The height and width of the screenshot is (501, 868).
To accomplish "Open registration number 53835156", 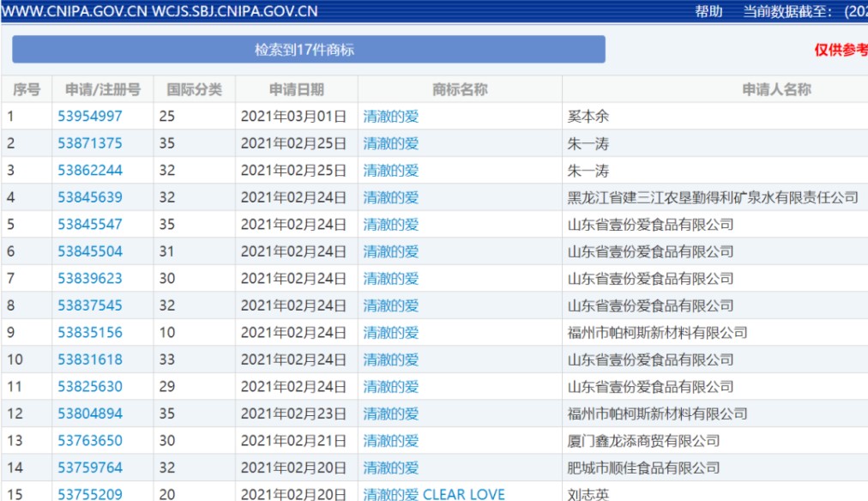I will 90,333.
